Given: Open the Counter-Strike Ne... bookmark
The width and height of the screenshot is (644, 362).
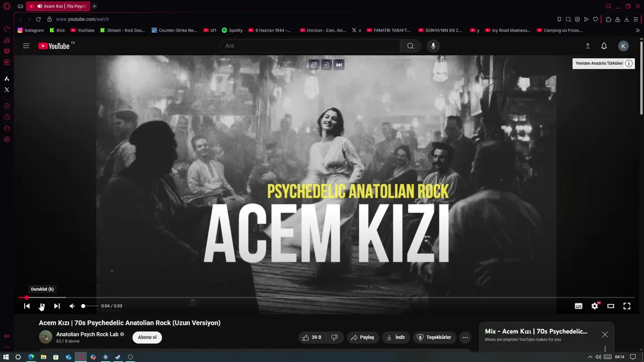Looking at the screenshot, I should click(175, 30).
